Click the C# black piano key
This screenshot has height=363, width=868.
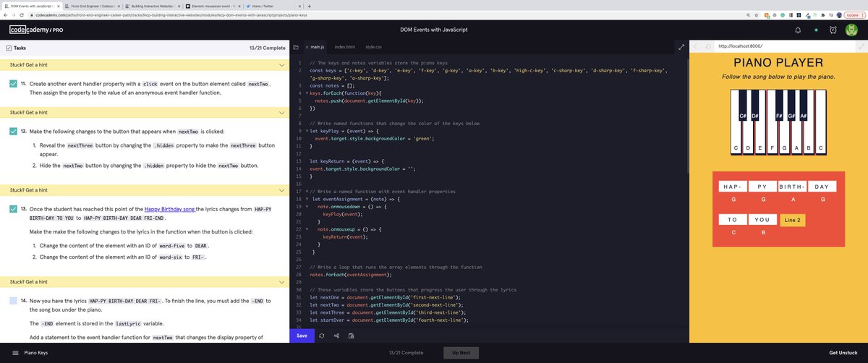[742, 106]
